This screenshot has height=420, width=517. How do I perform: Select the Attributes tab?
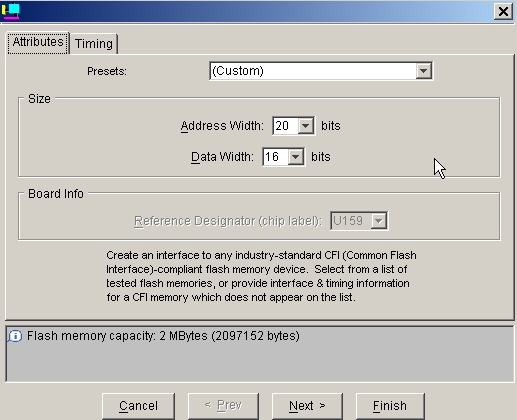pyautogui.click(x=38, y=42)
